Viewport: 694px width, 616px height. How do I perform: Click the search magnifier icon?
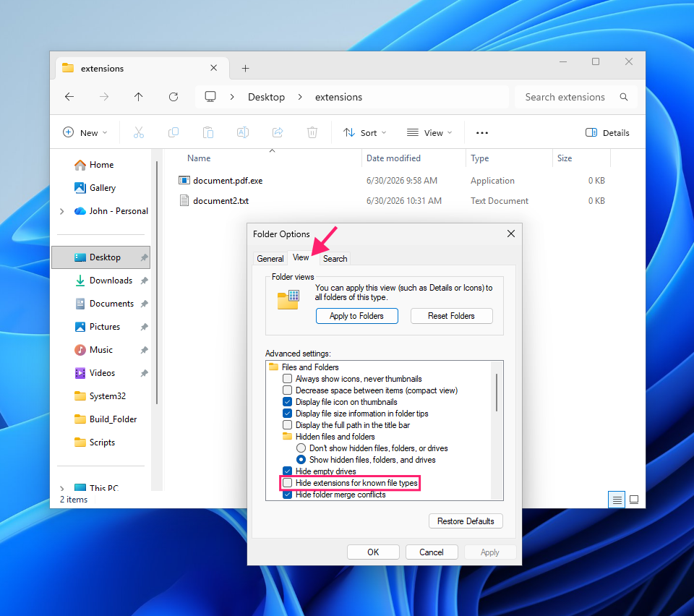pos(624,97)
